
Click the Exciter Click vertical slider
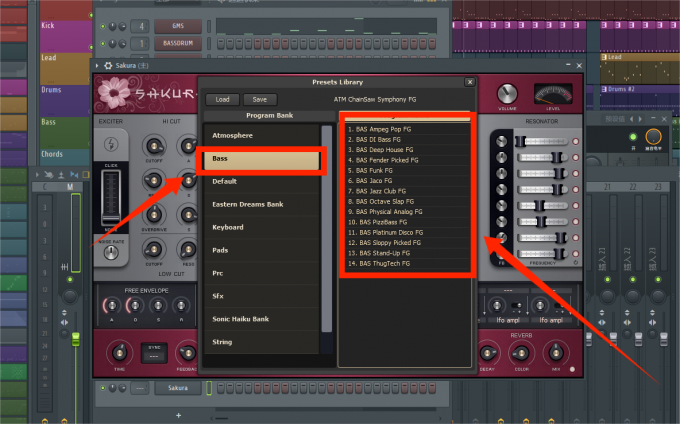click(x=111, y=197)
